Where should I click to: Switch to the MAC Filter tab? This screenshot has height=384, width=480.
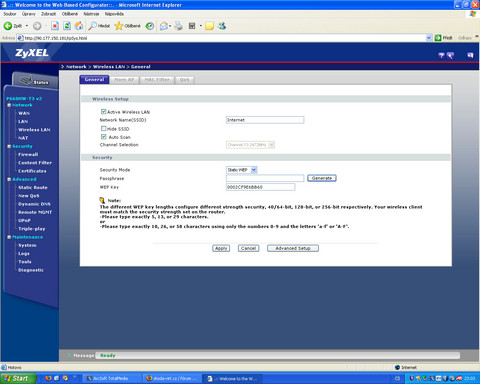[157, 80]
